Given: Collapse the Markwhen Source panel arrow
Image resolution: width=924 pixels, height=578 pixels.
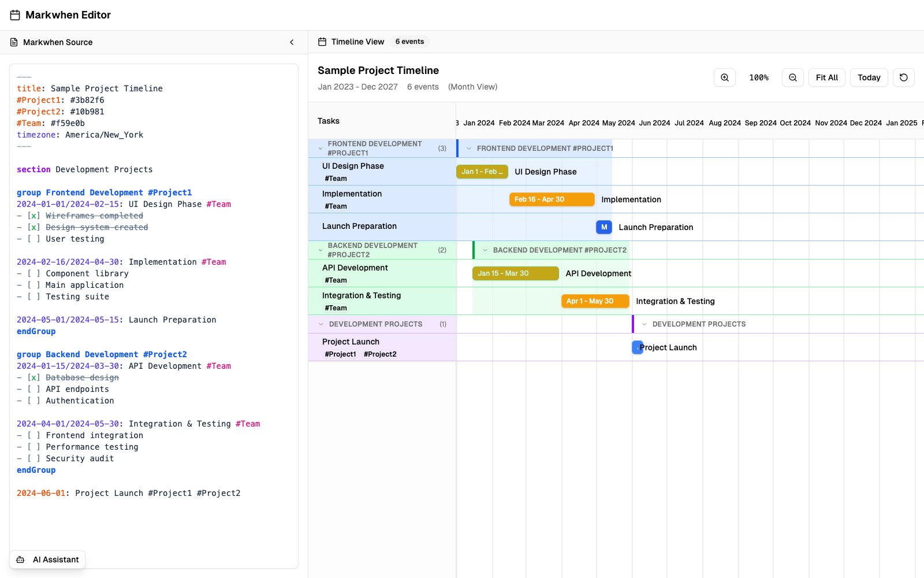Looking at the screenshot, I should (x=292, y=42).
